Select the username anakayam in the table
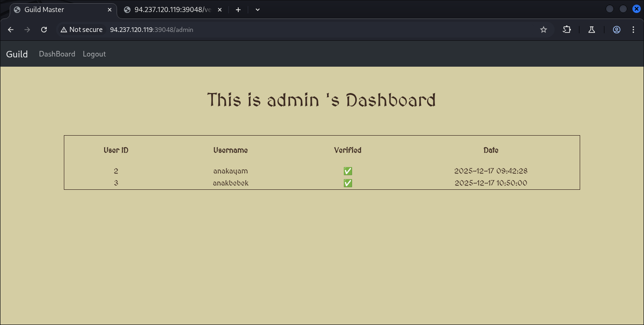The height and width of the screenshot is (325, 644). coord(230,171)
